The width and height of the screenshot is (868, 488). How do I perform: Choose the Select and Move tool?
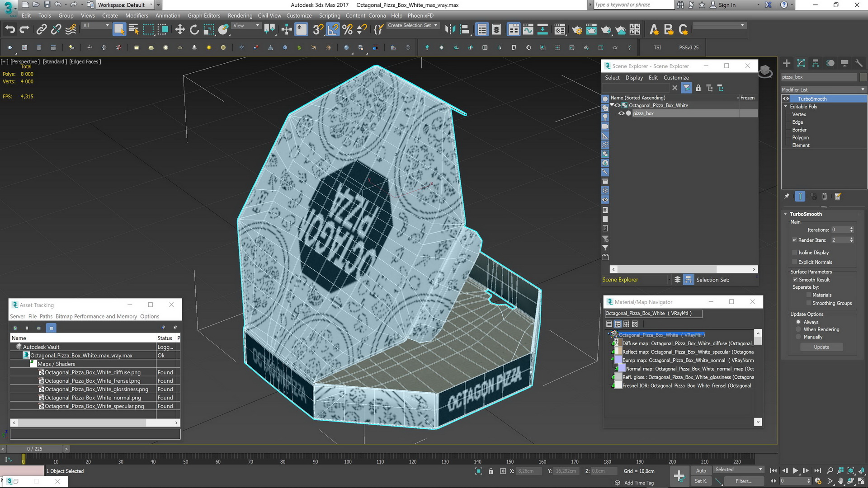coord(180,30)
